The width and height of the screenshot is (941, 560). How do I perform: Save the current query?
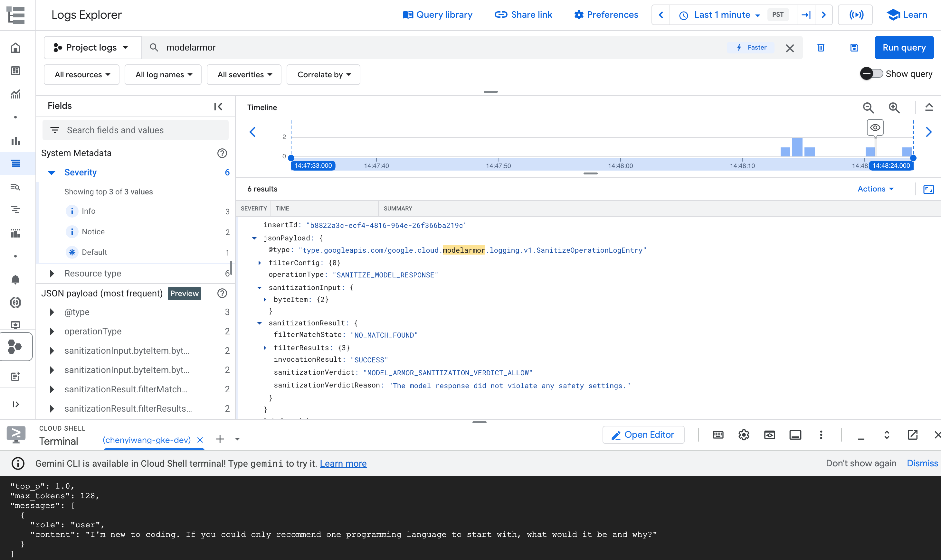tap(854, 48)
